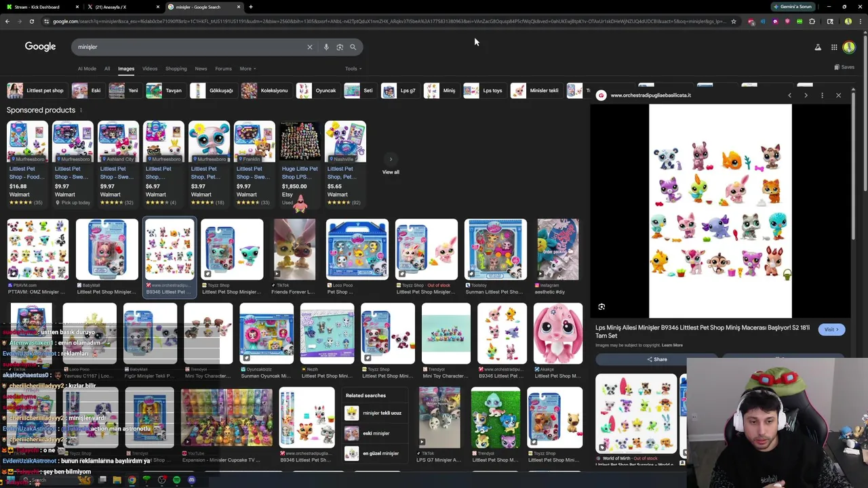
Task: Open Google Lens search by image icon
Action: [340, 47]
